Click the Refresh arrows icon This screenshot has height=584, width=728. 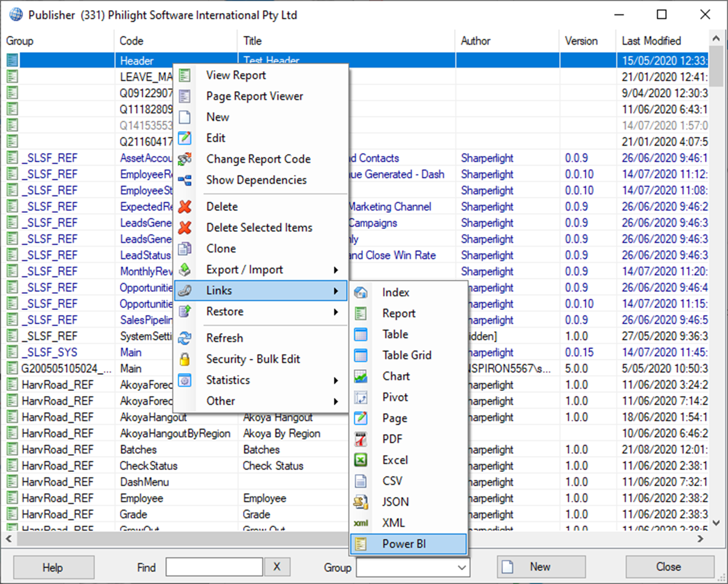click(185, 338)
